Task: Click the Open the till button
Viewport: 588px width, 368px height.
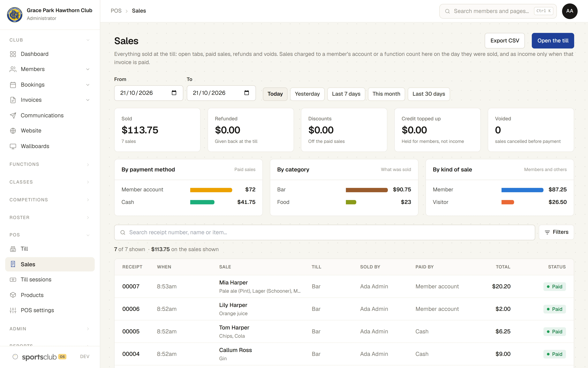Action: pyautogui.click(x=553, y=41)
